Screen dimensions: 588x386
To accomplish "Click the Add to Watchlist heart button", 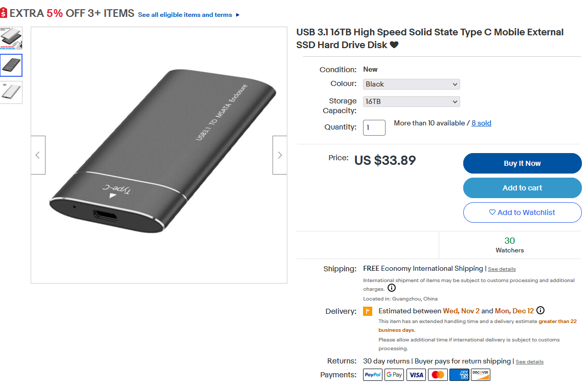I will click(x=523, y=212).
